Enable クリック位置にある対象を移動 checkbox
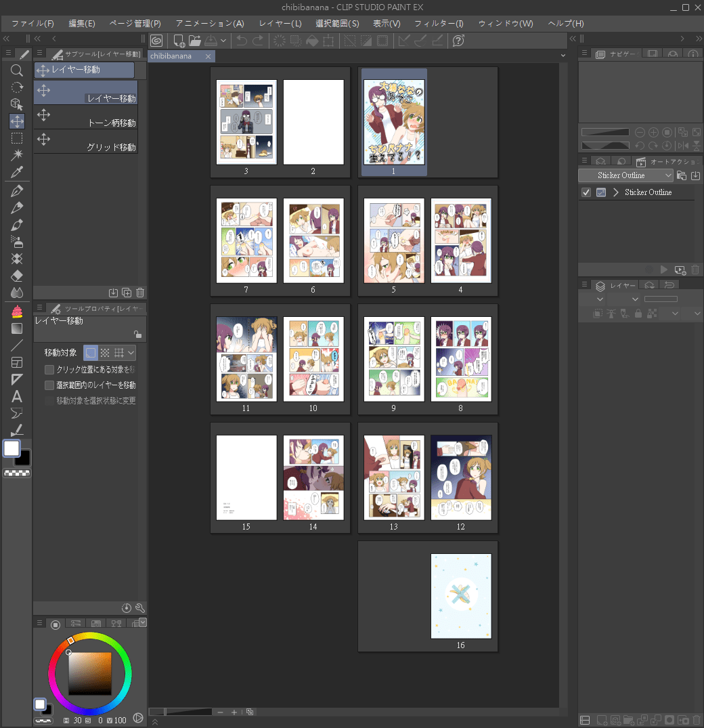 pos(49,370)
